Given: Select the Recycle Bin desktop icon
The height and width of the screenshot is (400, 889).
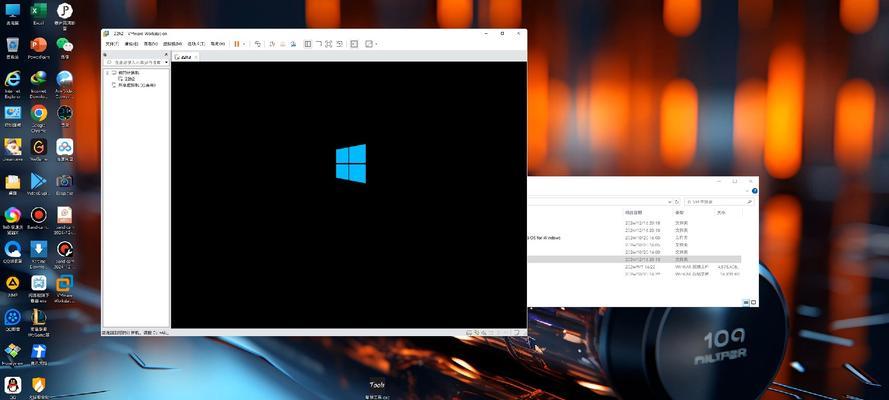Looking at the screenshot, I should [12, 48].
